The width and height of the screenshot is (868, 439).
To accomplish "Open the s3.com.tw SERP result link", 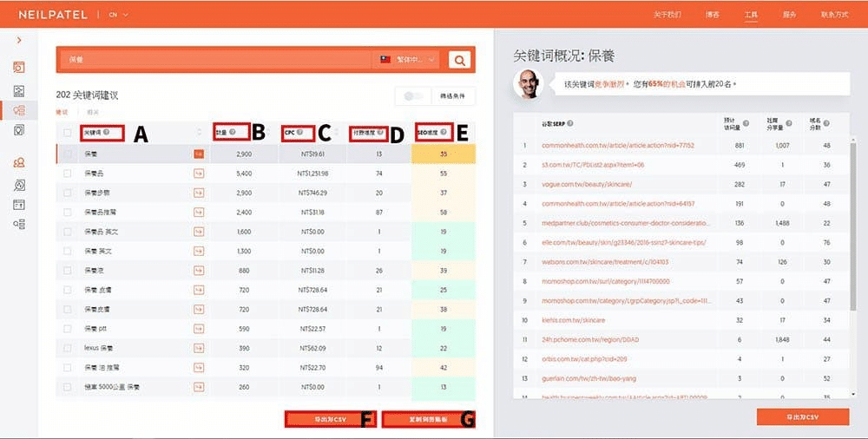I will pos(593,165).
